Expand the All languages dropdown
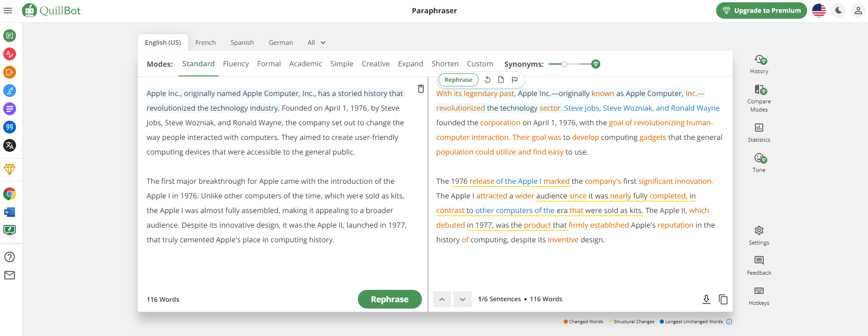868x336 pixels. [x=316, y=43]
